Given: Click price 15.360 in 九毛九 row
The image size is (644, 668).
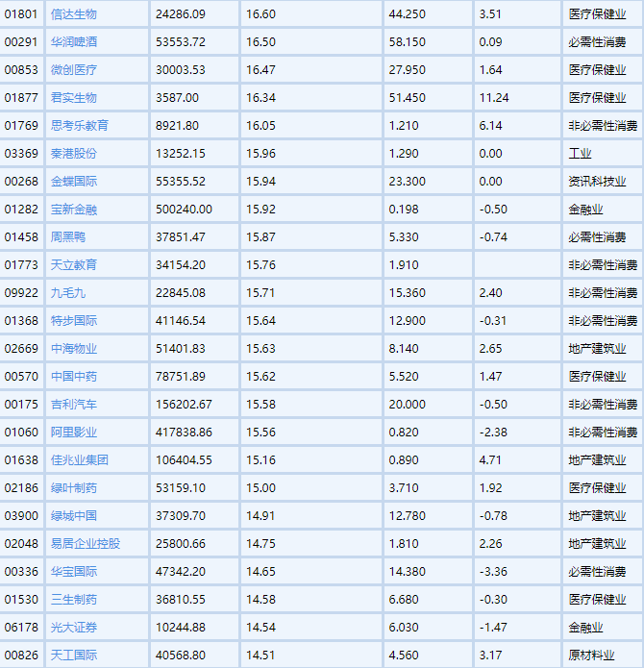Looking at the screenshot, I should pos(408,293).
